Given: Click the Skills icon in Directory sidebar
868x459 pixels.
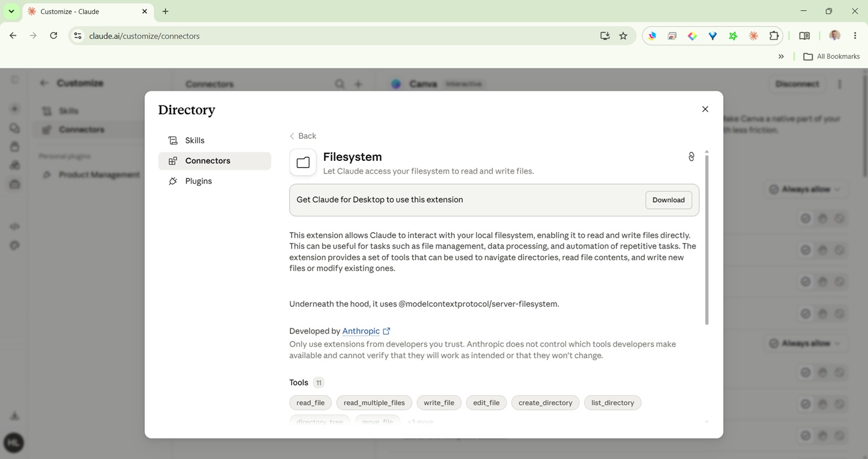Looking at the screenshot, I should pyautogui.click(x=173, y=141).
